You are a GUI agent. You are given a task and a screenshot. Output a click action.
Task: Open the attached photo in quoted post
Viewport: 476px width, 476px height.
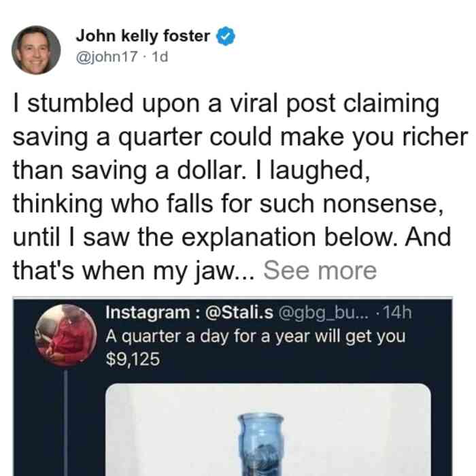268,430
